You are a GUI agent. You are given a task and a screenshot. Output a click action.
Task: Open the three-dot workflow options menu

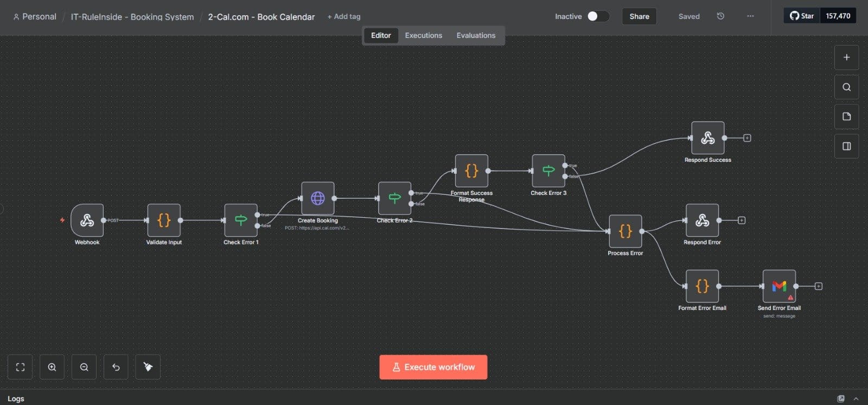click(750, 16)
